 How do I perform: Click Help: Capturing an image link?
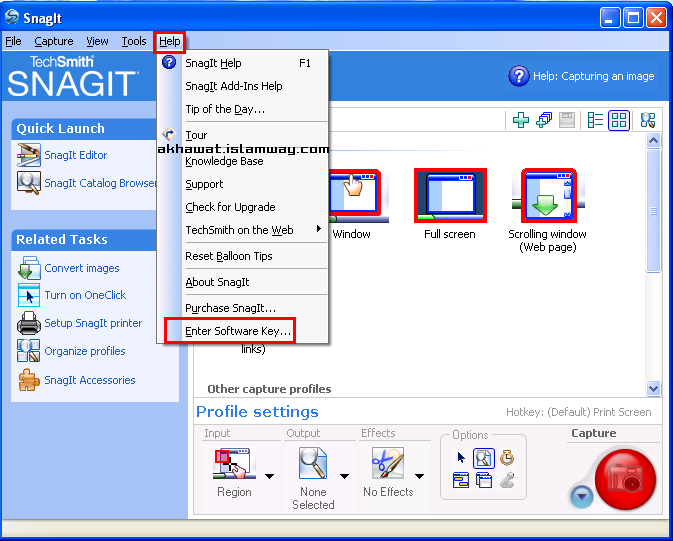pyautogui.click(x=594, y=76)
